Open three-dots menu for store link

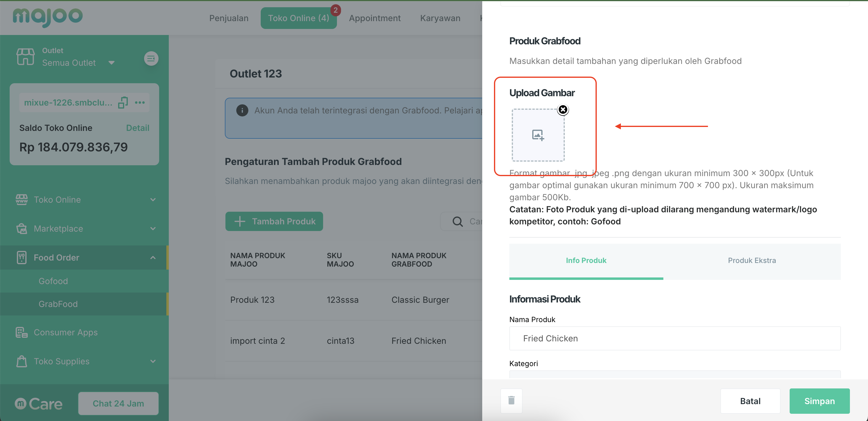click(x=140, y=103)
